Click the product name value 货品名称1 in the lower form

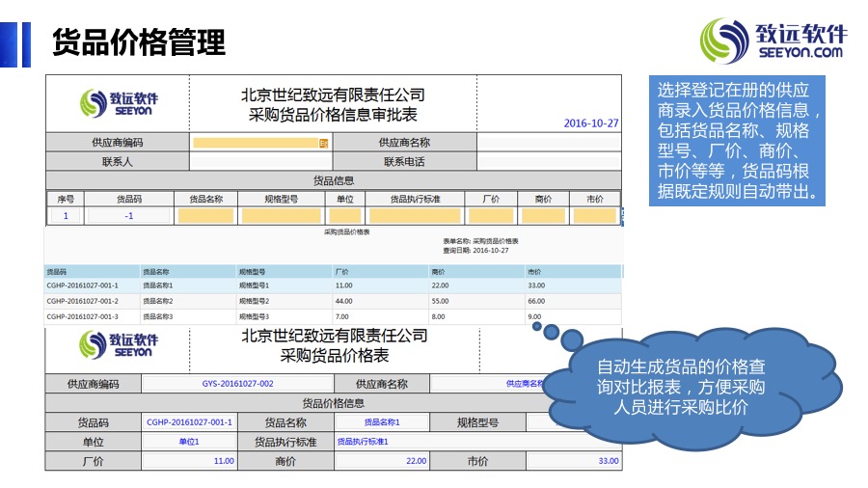[x=382, y=422]
